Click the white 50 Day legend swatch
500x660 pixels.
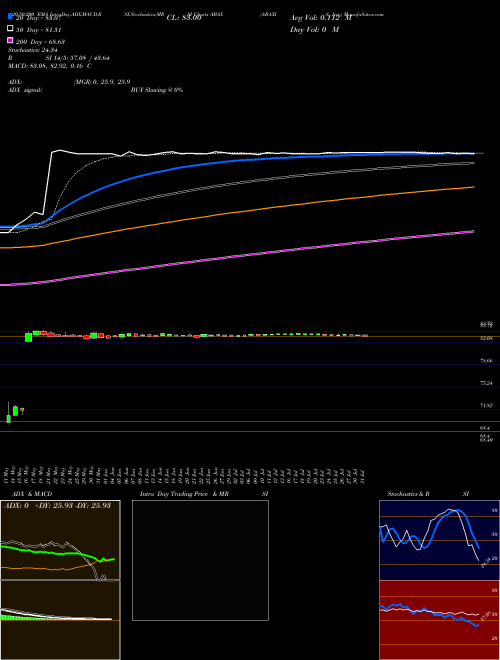[x=10, y=28]
